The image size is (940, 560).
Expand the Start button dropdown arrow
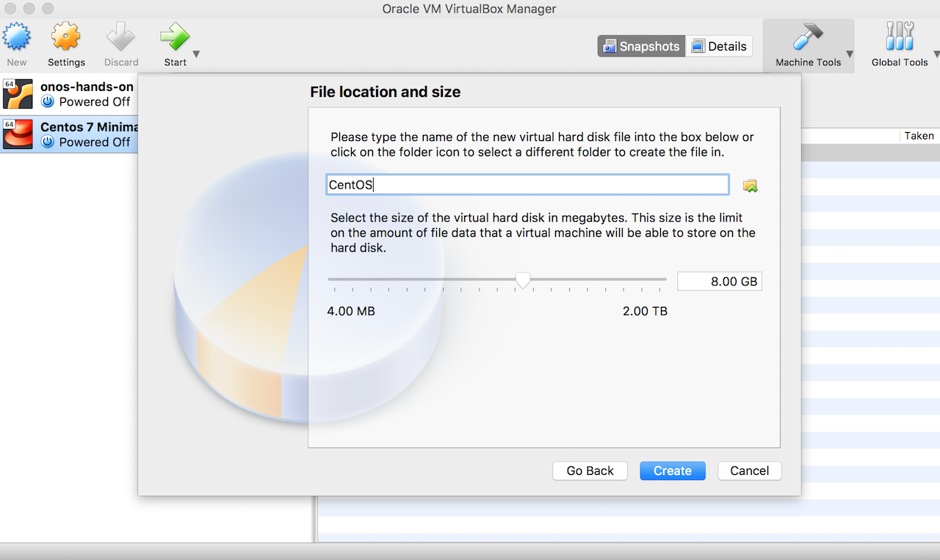(196, 54)
